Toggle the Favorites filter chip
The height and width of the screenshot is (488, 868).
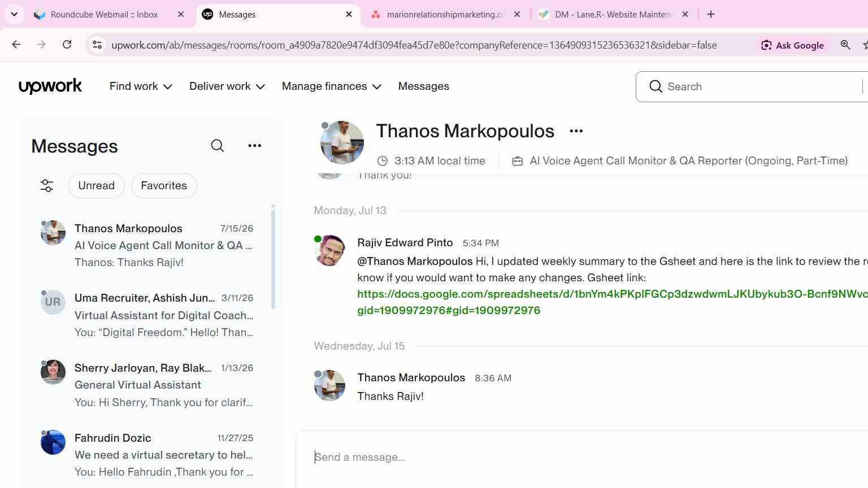click(164, 186)
